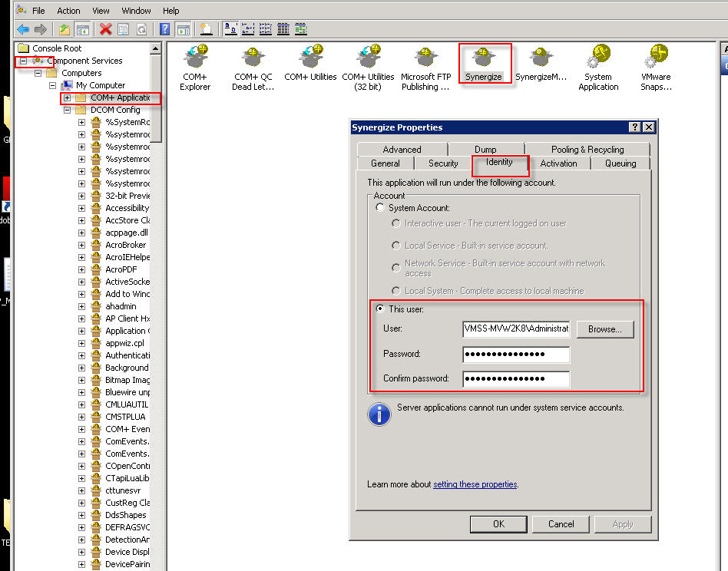Viewport: 728px width, 571px height.
Task: Switch to Small Icons view in toolbar
Action: 248,29
